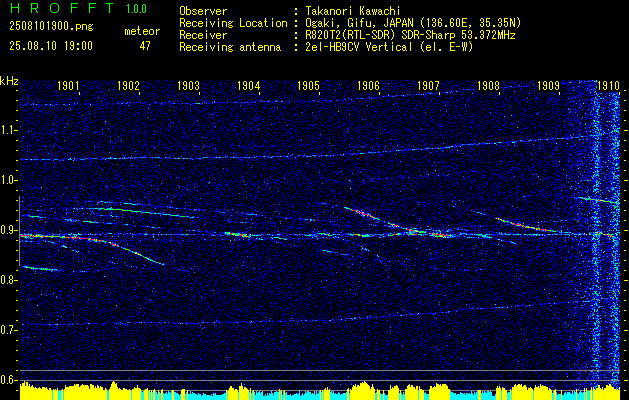This screenshot has height=400, width=629.
Task: Click the Receiving Location label
Action: pyautogui.click(x=233, y=23)
